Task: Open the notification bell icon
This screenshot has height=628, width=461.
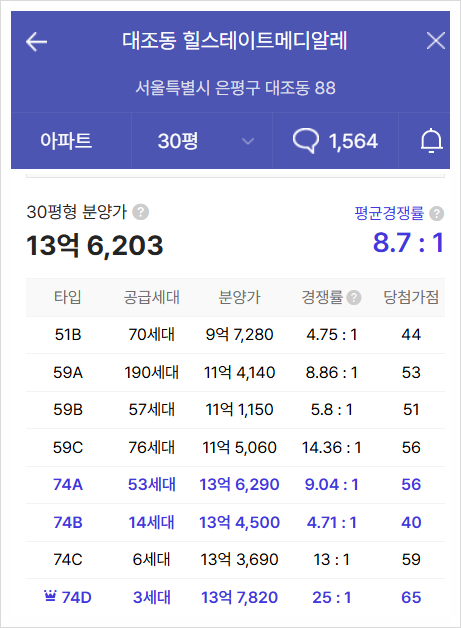Action: (431, 141)
